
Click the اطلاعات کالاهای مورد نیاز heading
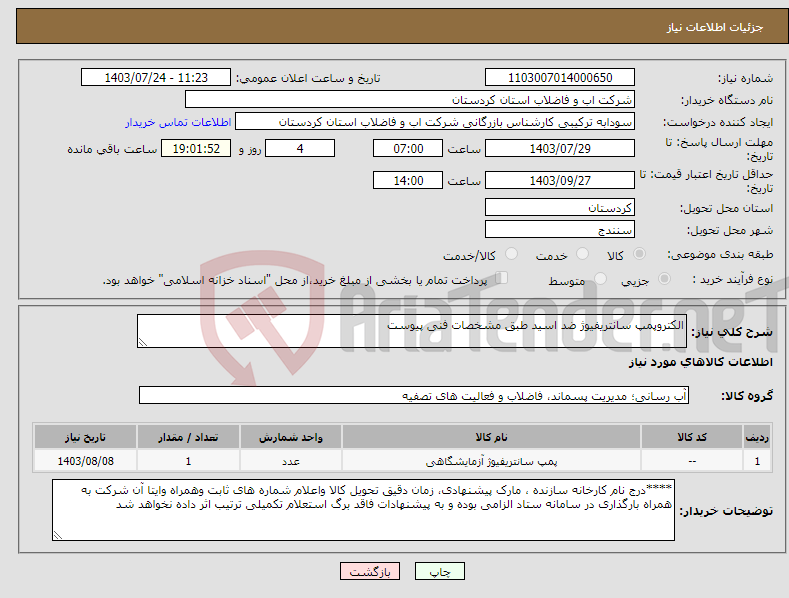pyautogui.click(x=700, y=362)
